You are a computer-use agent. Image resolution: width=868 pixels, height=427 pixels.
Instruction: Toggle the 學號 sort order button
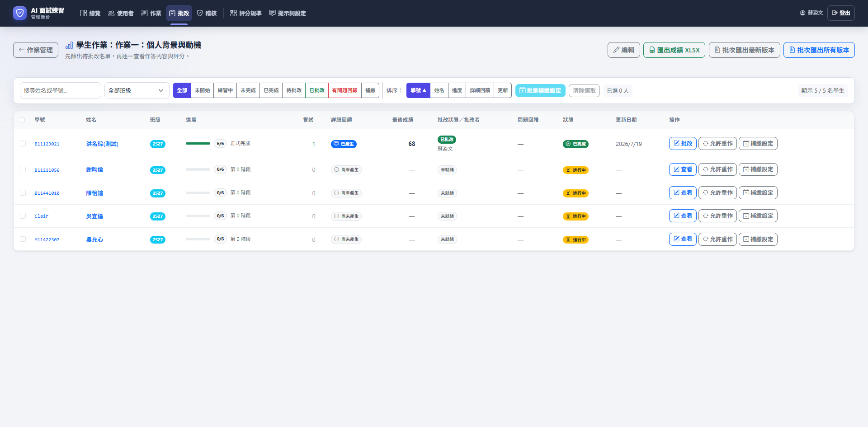418,90
